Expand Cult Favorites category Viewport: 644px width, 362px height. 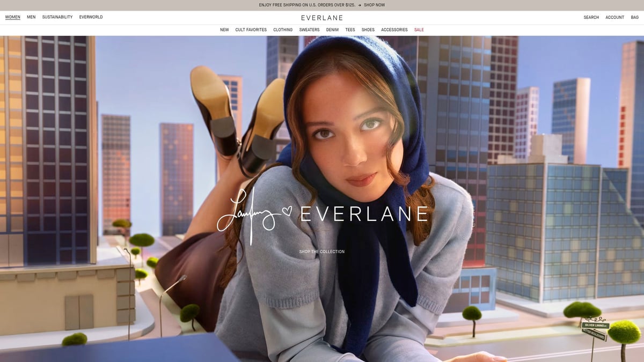click(251, 30)
